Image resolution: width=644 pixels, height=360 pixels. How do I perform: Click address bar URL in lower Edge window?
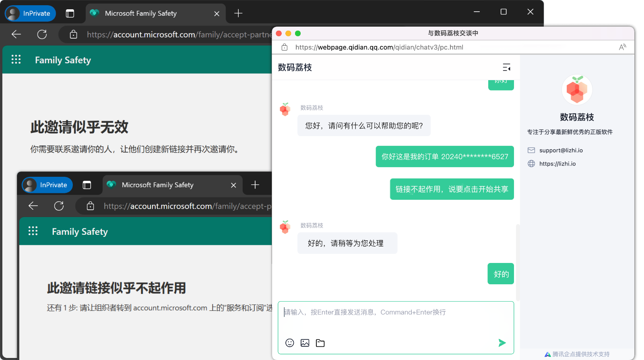tap(188, 206)
